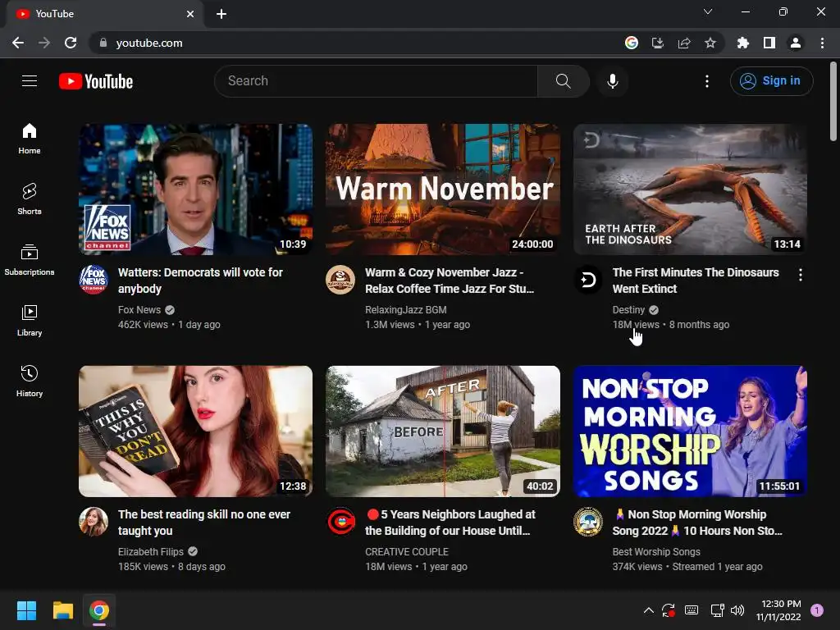Open File Explorer from the taskbar

tap(62, 610)
